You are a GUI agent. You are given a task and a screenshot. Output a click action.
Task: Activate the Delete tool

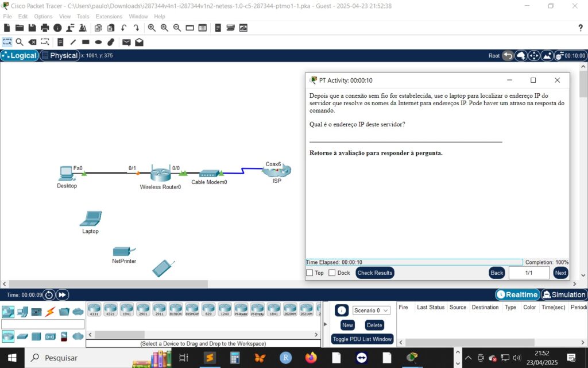pos(32,42)
